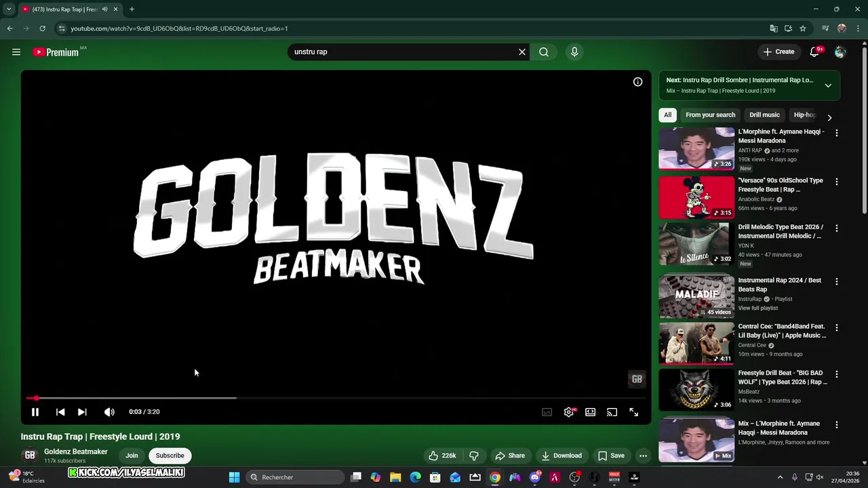The width and height of the screenshot is (868, 488).
Task: Open Goldenz Beatmaker channel name link
Action: tap(76, 451)
